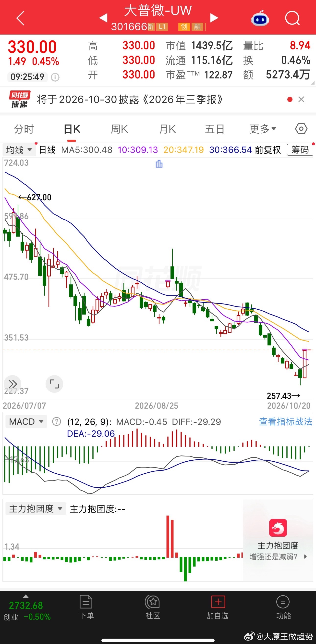The height and width of the screenshot is (644, 316).
Task: Switch to the next stock with right arrow
Action: pos(214,18)
